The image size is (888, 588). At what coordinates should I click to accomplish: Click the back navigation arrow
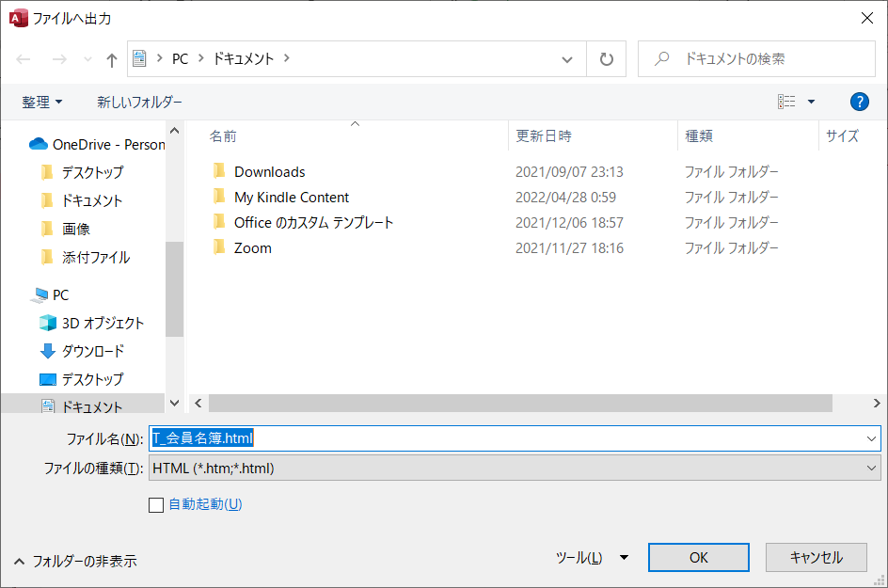click(x=21, y=58)
